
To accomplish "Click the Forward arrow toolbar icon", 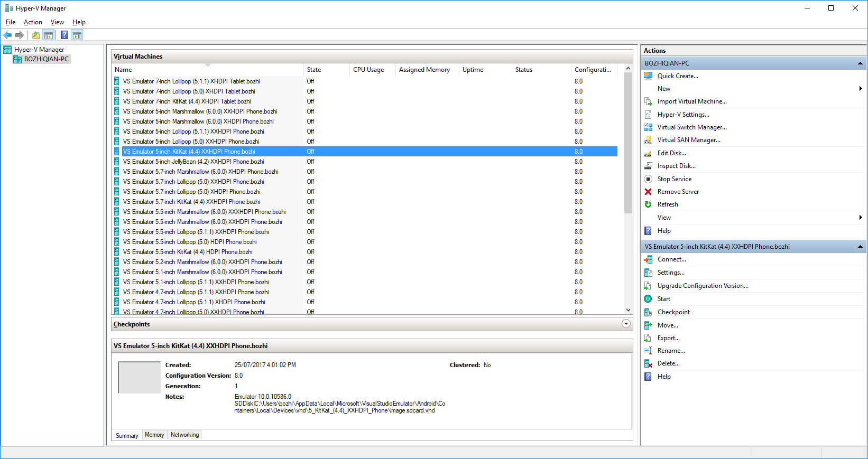I will pos(20,35).
